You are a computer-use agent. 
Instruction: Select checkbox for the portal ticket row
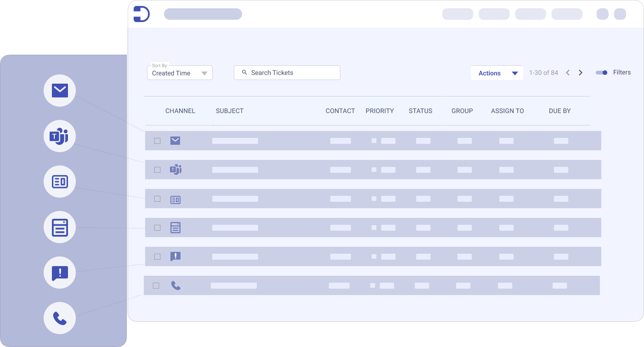[x=158, y=228]
